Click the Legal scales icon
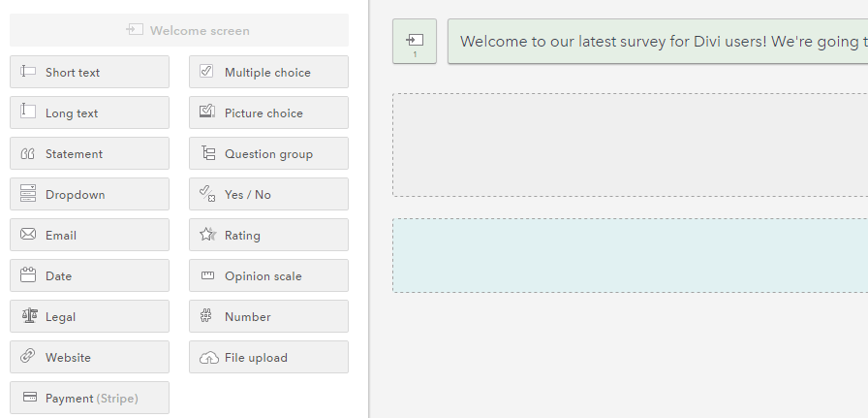The image size is (868, 418). tap(28, 316)
